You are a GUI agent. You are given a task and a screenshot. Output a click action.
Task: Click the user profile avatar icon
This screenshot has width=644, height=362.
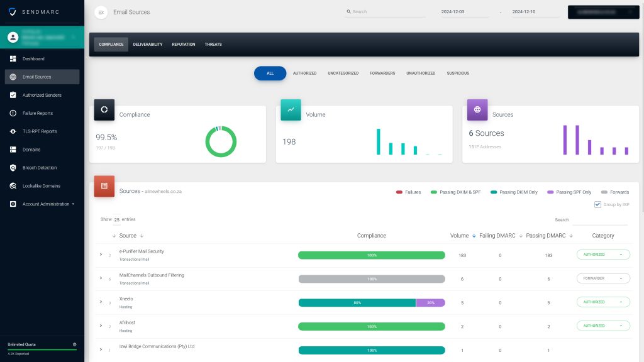(x=13, y=37)
